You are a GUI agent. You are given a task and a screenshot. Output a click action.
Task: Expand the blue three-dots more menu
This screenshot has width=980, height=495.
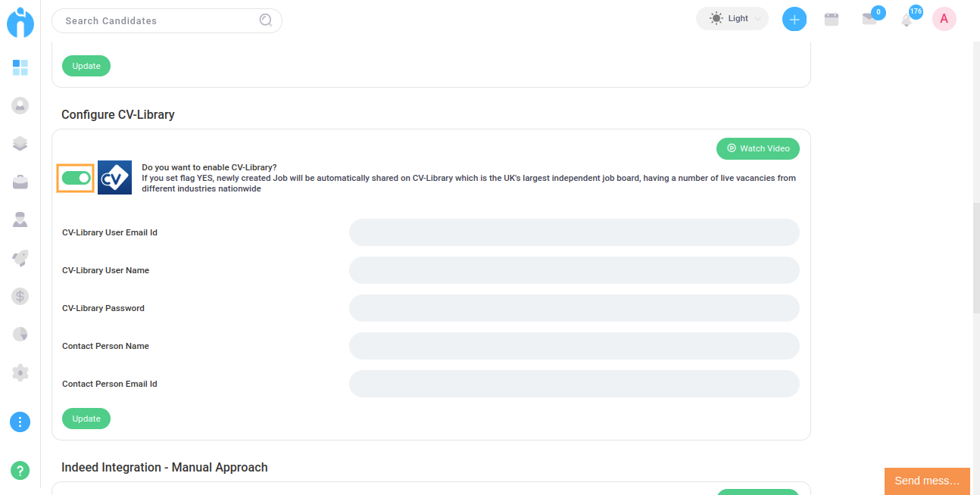point(20,422)
